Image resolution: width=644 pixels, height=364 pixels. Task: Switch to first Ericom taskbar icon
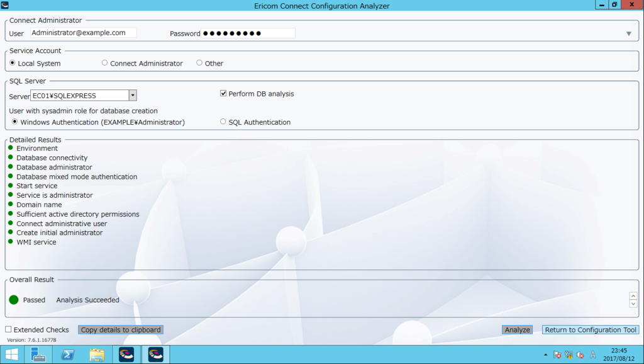[x=126, y=355]
